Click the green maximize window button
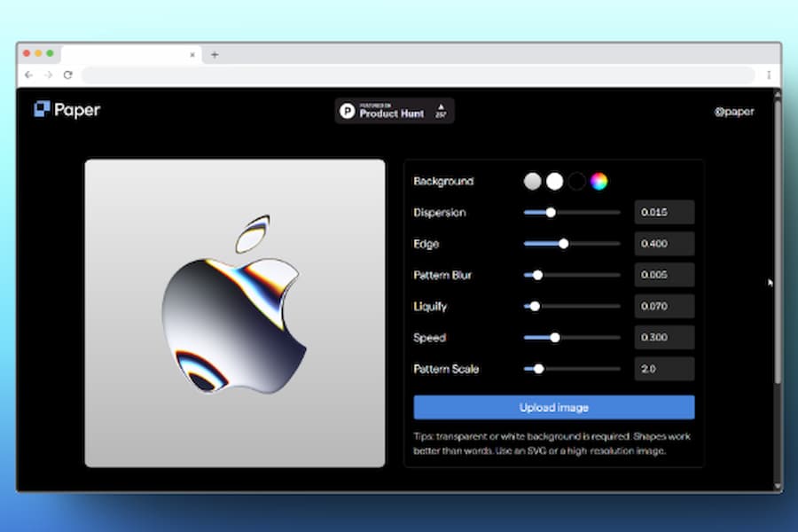 point(50,53)
